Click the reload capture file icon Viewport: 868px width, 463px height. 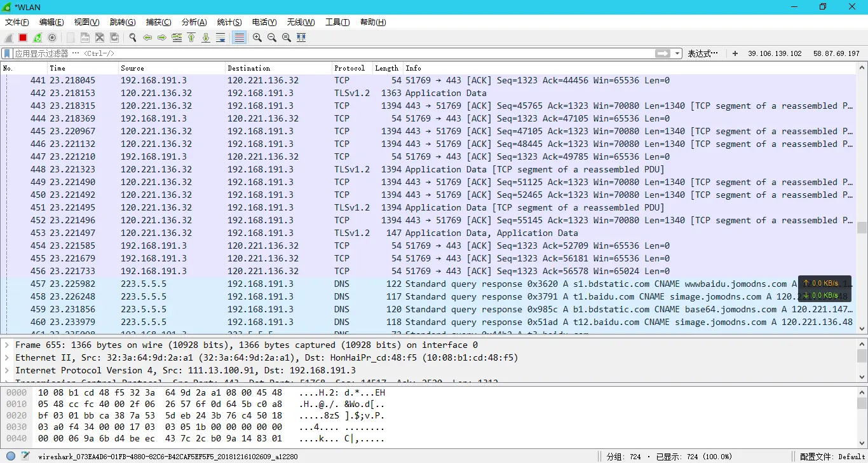coord(114,38)
